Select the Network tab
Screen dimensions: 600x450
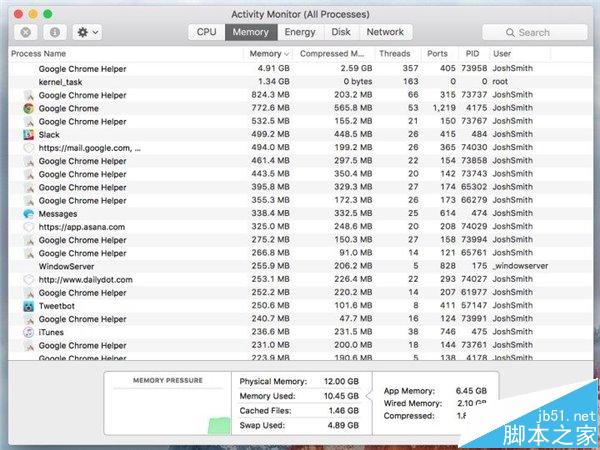point(385,32)
